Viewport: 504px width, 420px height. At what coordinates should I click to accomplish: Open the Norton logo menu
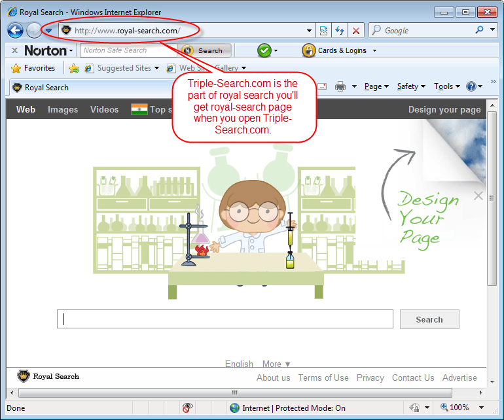click(x=48, y=50)
